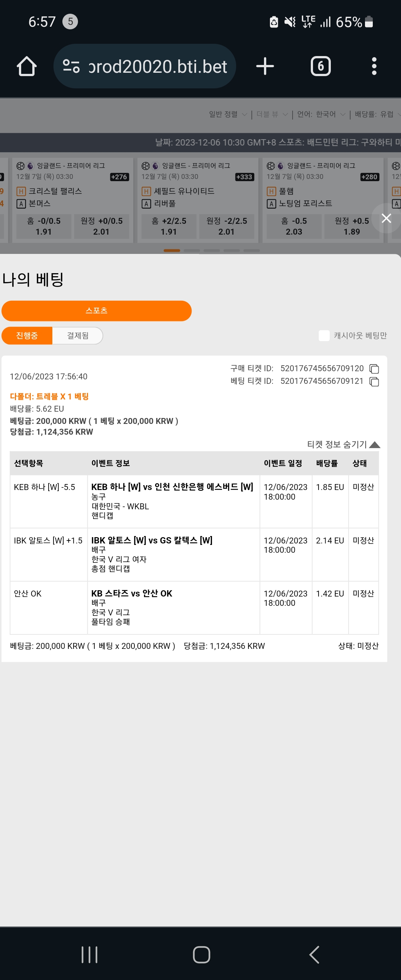Open the 언어: 한국어 dropdown

(321, 114)
